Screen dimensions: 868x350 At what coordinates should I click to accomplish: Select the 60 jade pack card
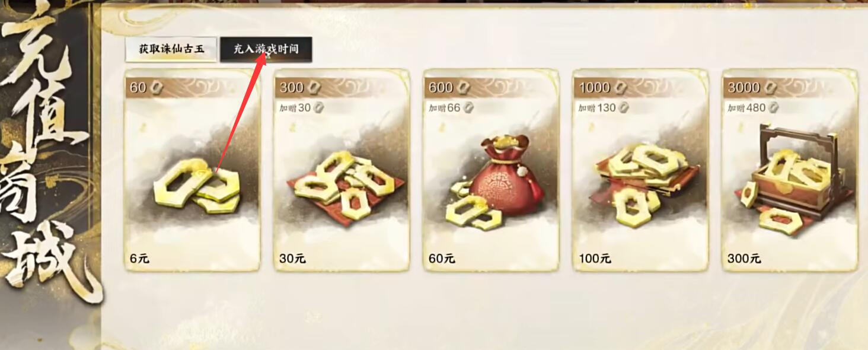(192, 170)
